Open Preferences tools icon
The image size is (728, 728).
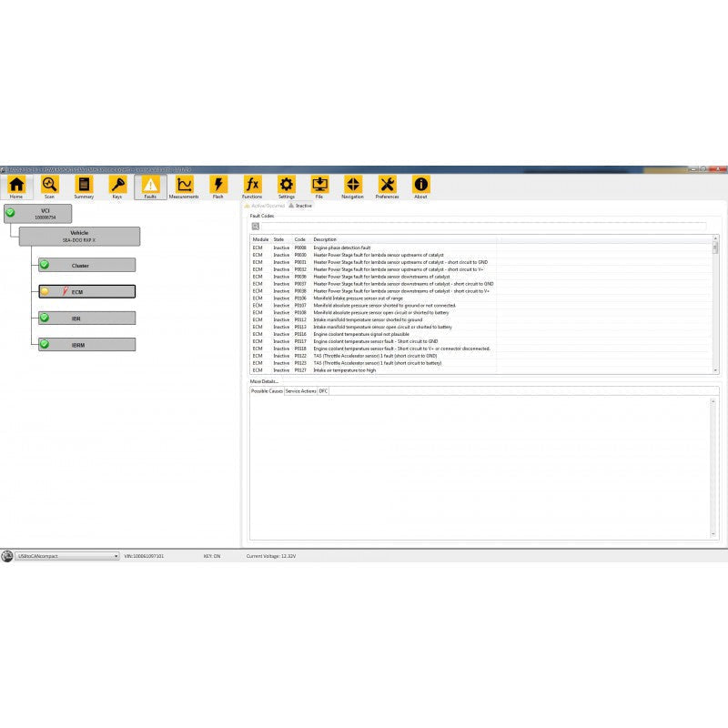click(x=387, y=186)
